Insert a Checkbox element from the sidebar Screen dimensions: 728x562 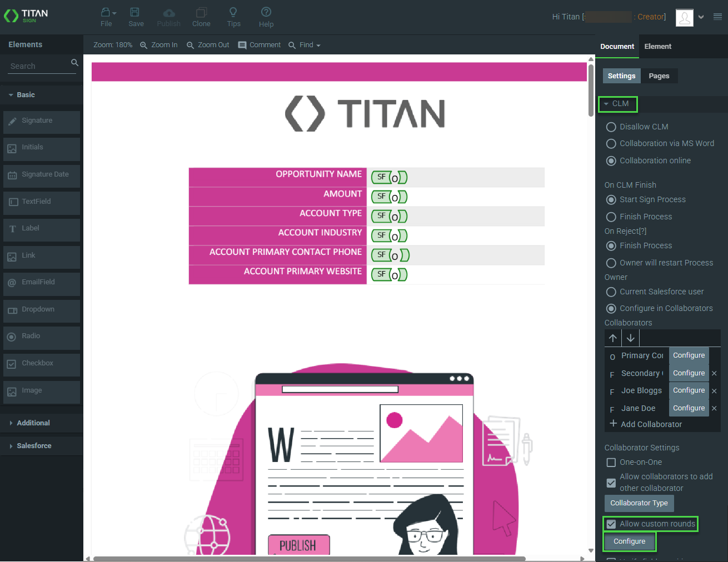tap(41, 363)
